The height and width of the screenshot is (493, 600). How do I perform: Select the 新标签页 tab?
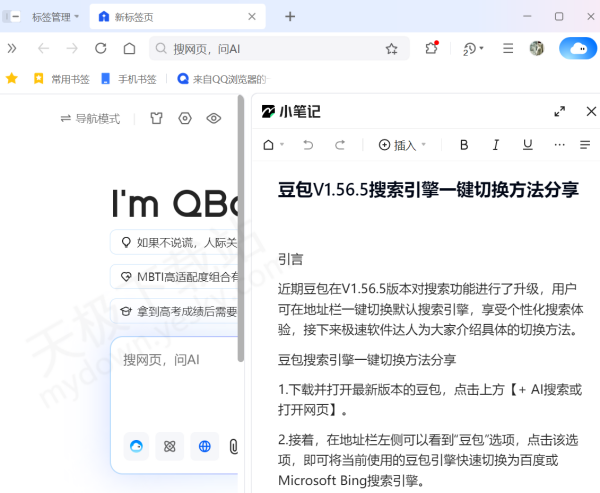point(177,17)
